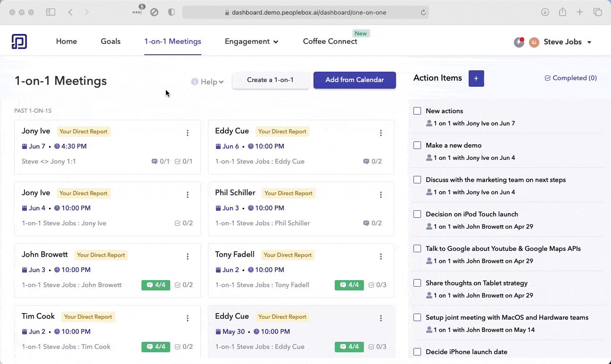Click the Safari sidebar toggle icon
611x364 pixels.
pos(50,12)
